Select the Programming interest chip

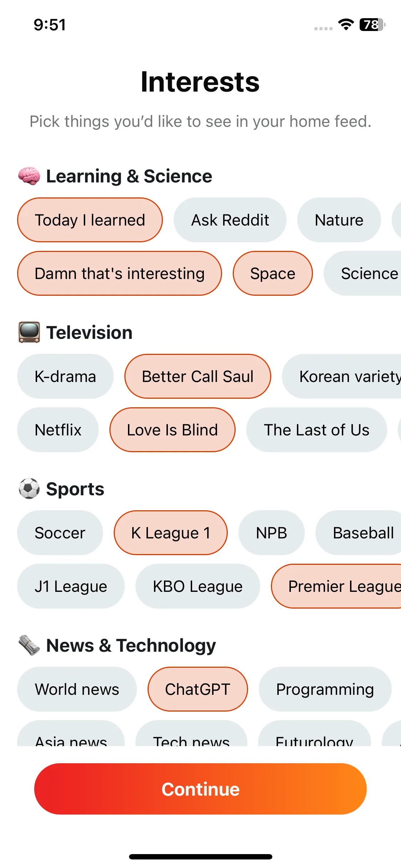325,689
